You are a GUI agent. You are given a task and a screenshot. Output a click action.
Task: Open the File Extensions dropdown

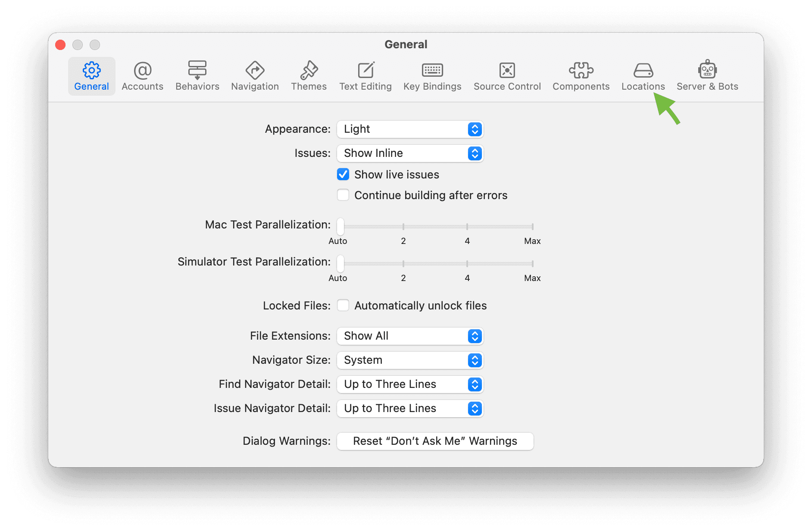[x=409, y=336]
